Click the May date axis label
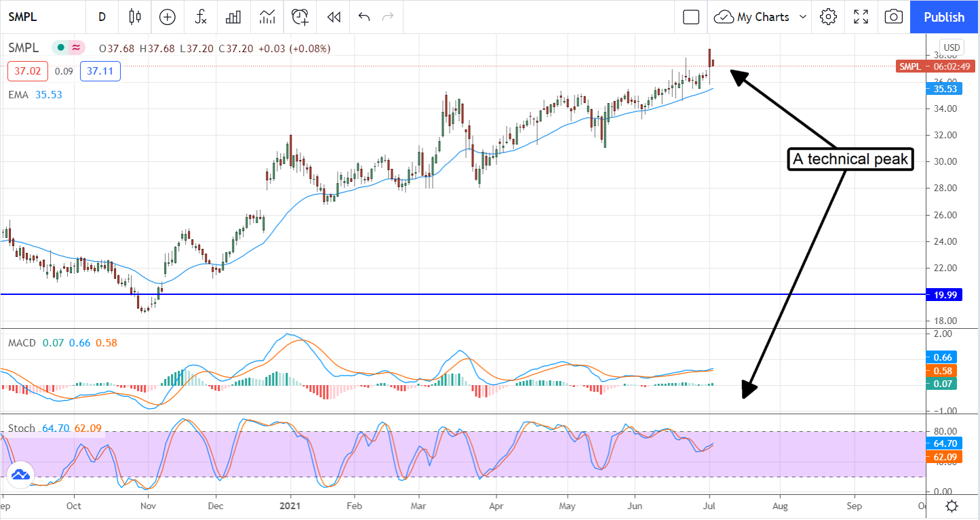Viewport: 980px width, 520px height. [567, 506]
